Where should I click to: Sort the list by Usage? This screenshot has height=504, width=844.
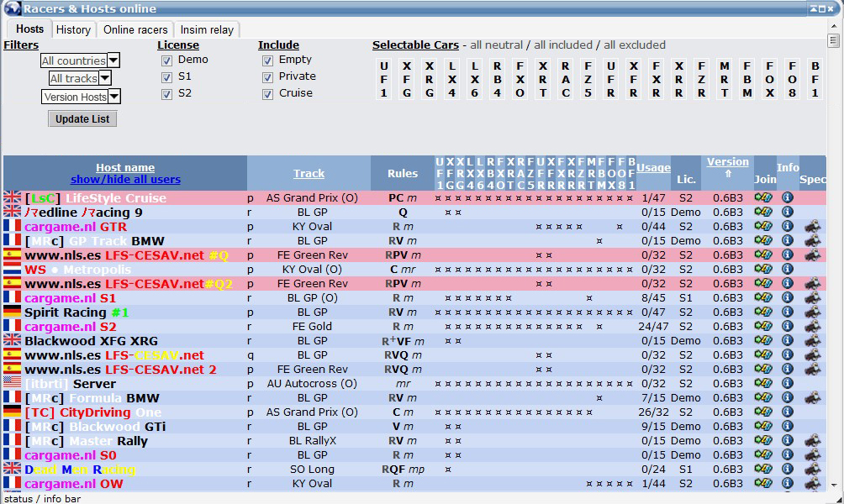click(653, 167)
